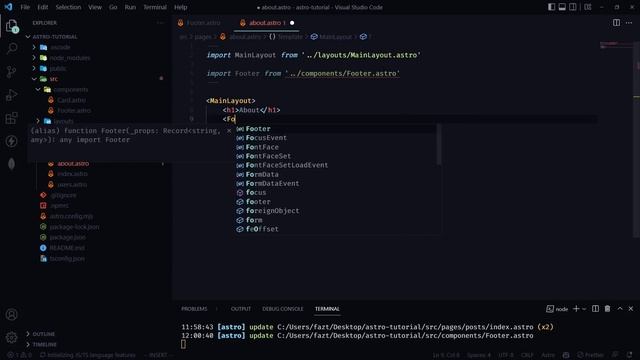Split the terminal with split icon
This screenshot has width=640, height=360.
[596, 309]
